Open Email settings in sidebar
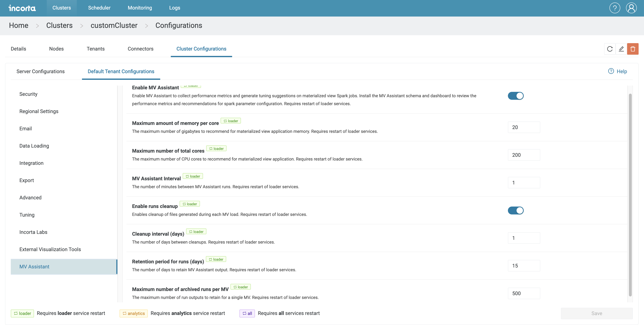Screen dimensions: 644x325 (64, 129)
